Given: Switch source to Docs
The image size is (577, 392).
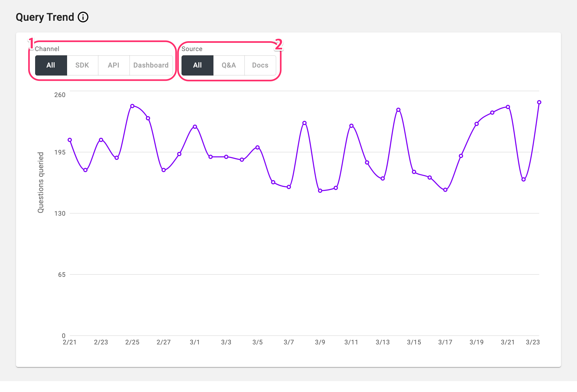Looking at the screenshot, I should pos(260,65).
